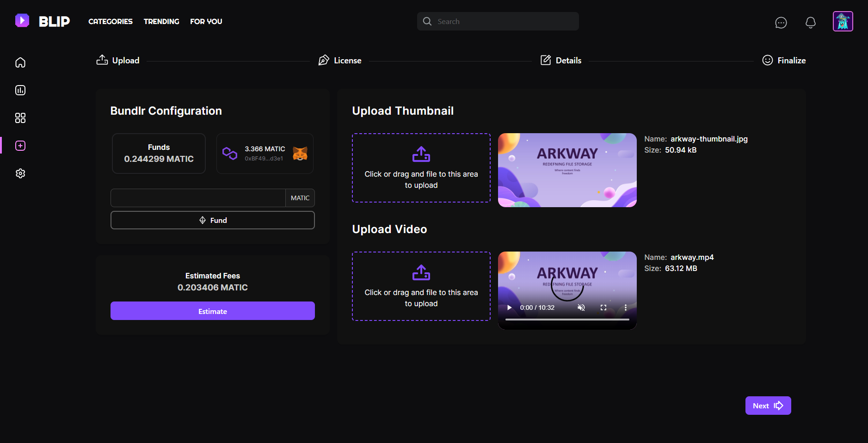Click the Polygon network icon
This screenshot has width=868, height=443.
pyautogui.click(x=231, y=153)
